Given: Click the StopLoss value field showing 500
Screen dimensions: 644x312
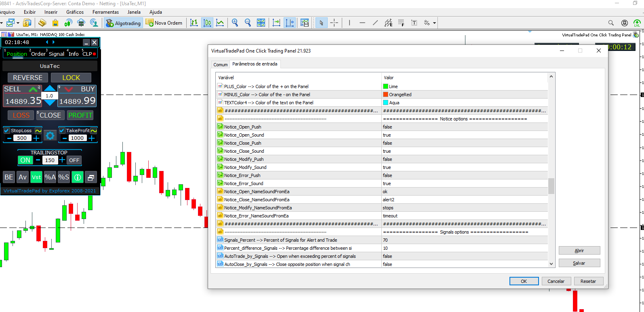Looking at the screenshot, I should 22,138.
